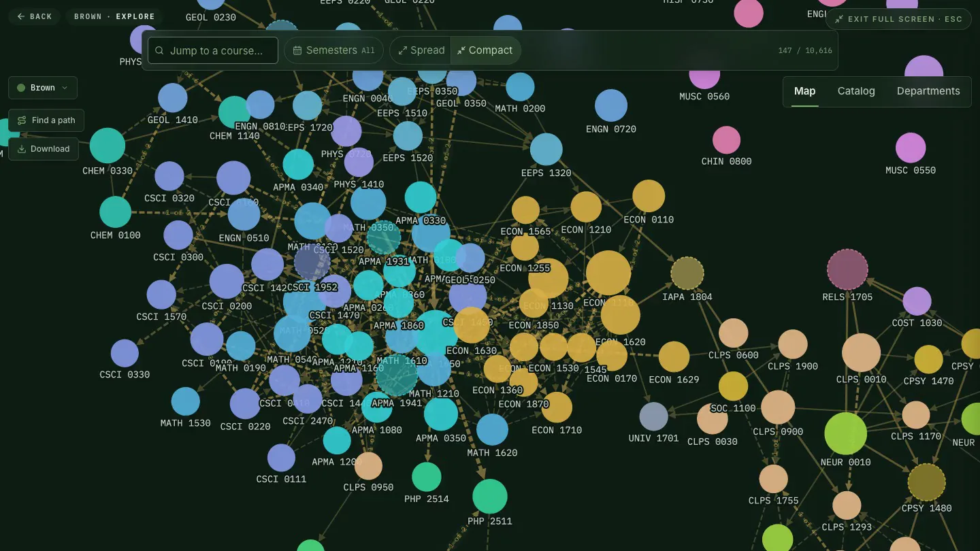Select the CSCI 0330 course node
The width and height of the screenshot is (980, 551).
[125, 353]
